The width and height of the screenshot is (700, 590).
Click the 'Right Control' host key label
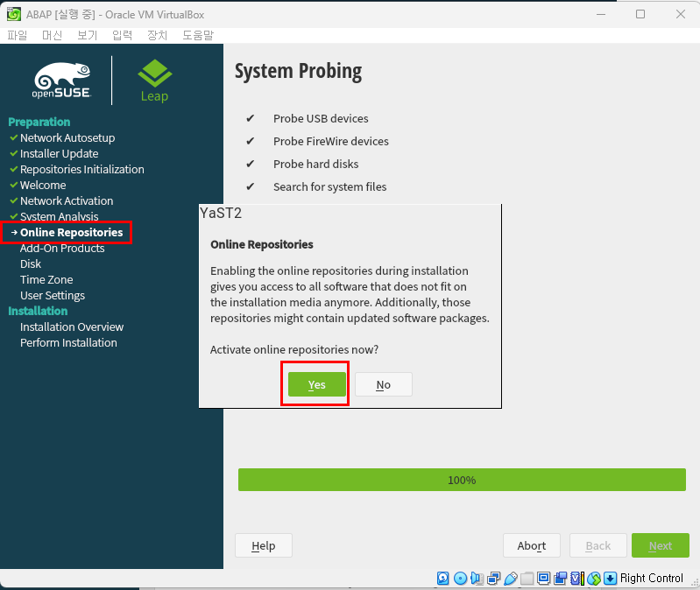[651, 579]
